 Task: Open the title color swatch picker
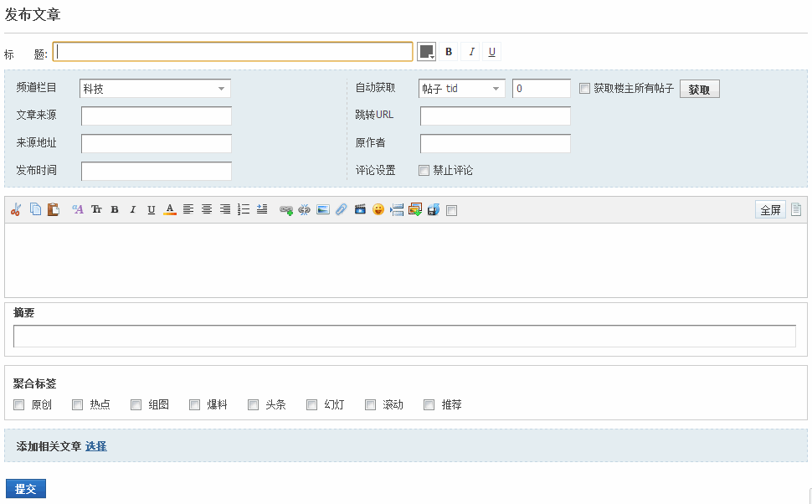click(427, 52)
